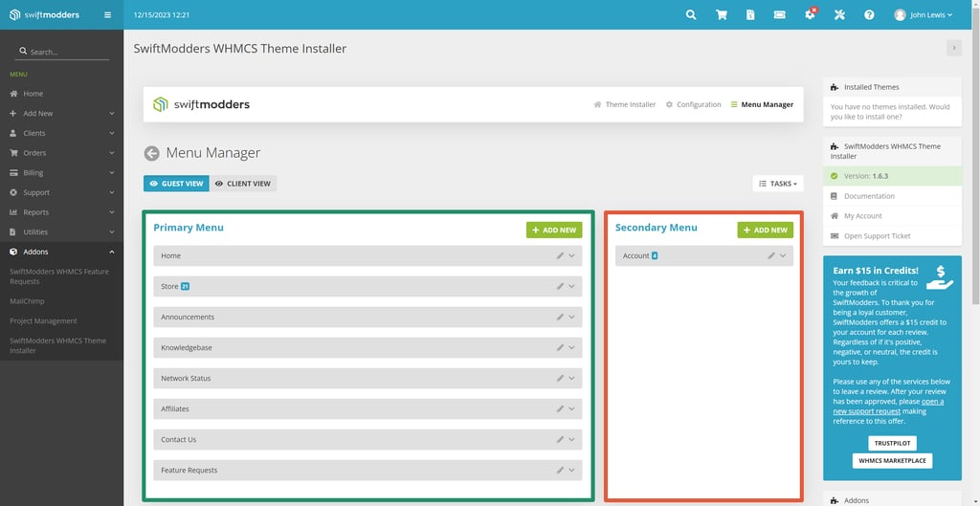Viewport: 980px width, 506px height.
Task: Click the search magnifier icon in top bar
Action: 691,15
